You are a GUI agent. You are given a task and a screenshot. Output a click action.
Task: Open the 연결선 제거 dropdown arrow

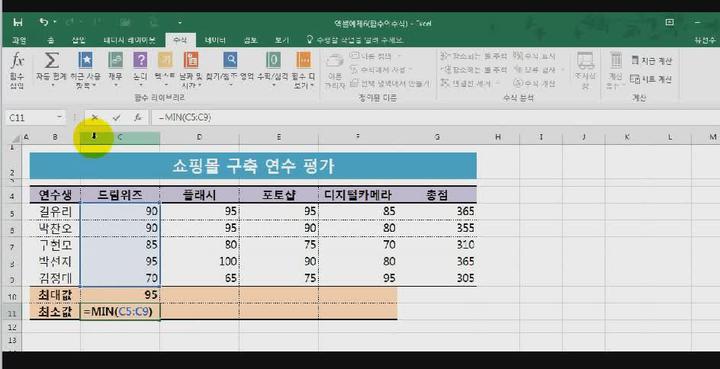click(497, 84)
